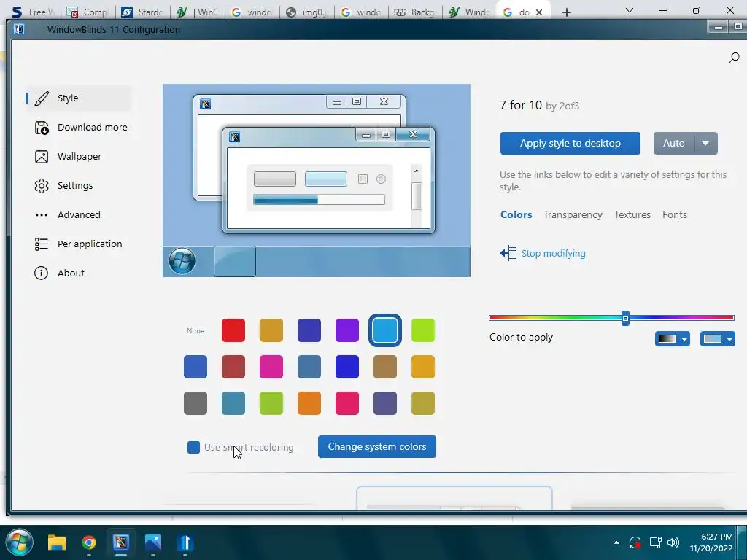Choose the purple color swatch
747x560 pixels.
[347, 330]
